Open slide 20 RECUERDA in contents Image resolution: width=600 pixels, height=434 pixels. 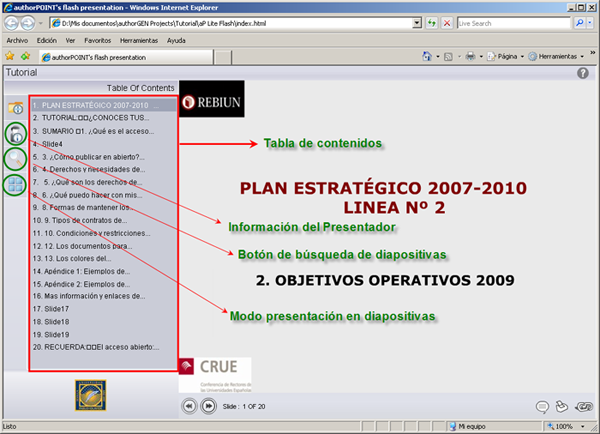pyautogui.click(x=95, y=348)
